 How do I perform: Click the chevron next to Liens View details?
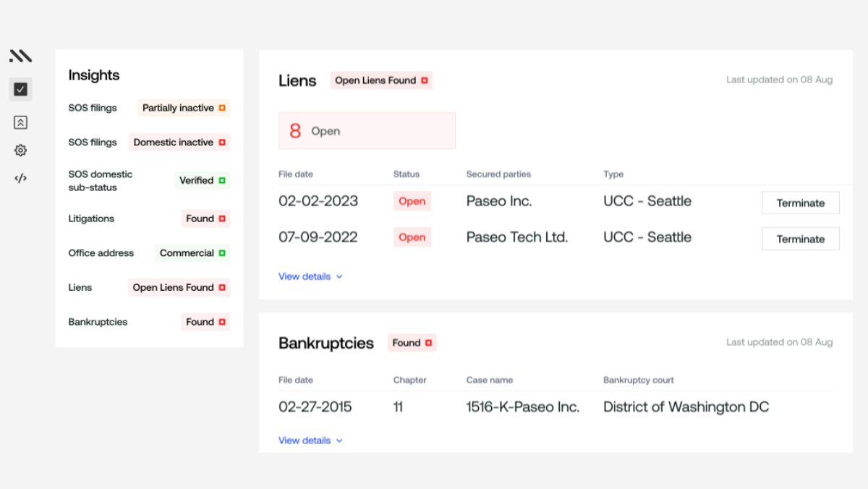pos(339,276)
